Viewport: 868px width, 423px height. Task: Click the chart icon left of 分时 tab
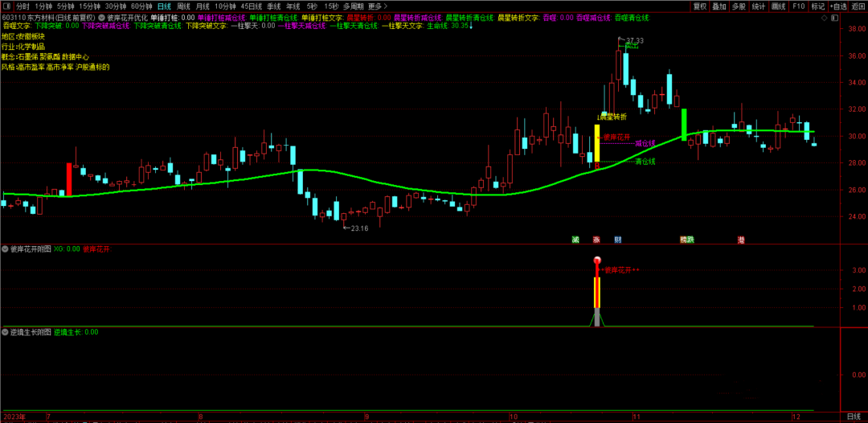coord(7,6)
